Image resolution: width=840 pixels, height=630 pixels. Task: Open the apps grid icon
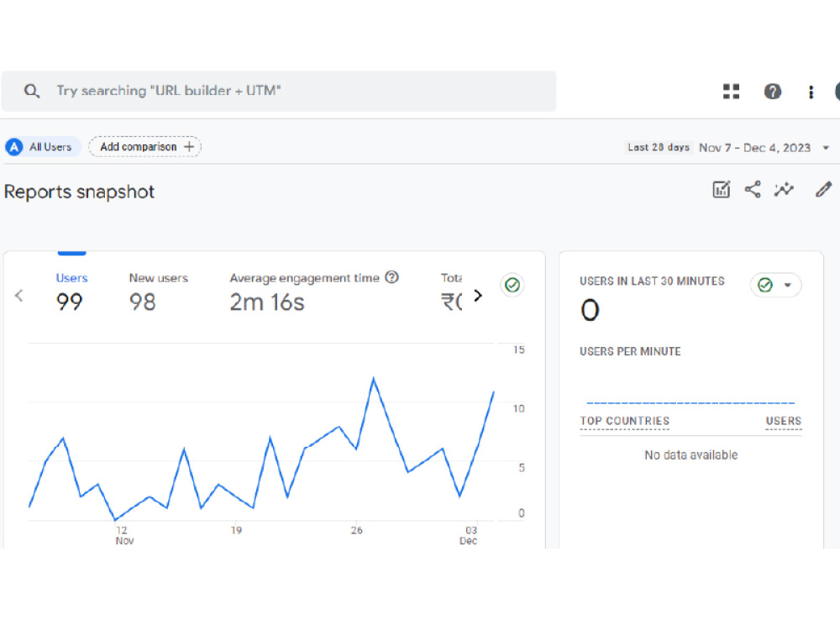(731, 92)
